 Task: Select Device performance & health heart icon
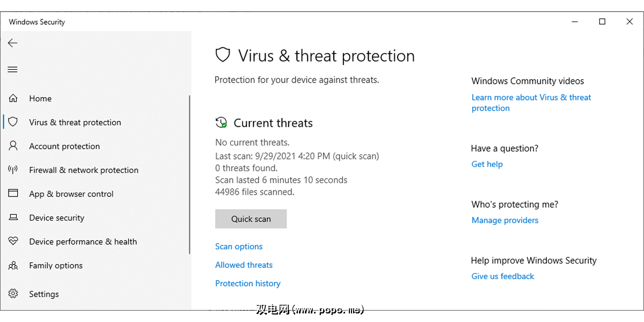[13, 241]
